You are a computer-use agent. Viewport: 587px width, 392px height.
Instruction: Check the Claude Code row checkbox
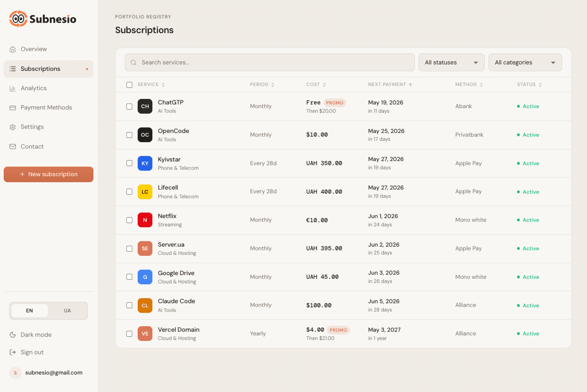129,306
